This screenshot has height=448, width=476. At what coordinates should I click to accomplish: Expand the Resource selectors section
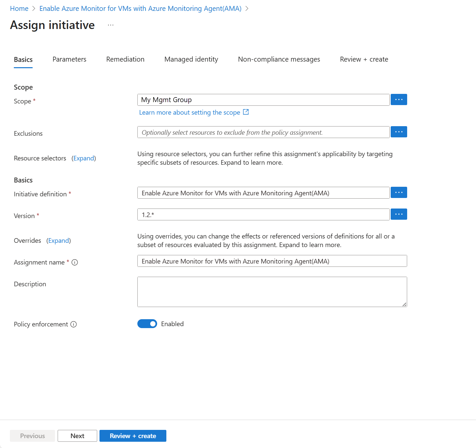coord(84,158)
